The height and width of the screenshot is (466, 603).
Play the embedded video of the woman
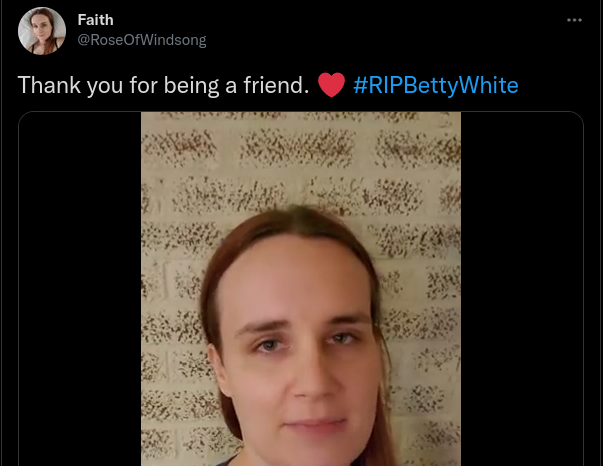pos(301,289)
